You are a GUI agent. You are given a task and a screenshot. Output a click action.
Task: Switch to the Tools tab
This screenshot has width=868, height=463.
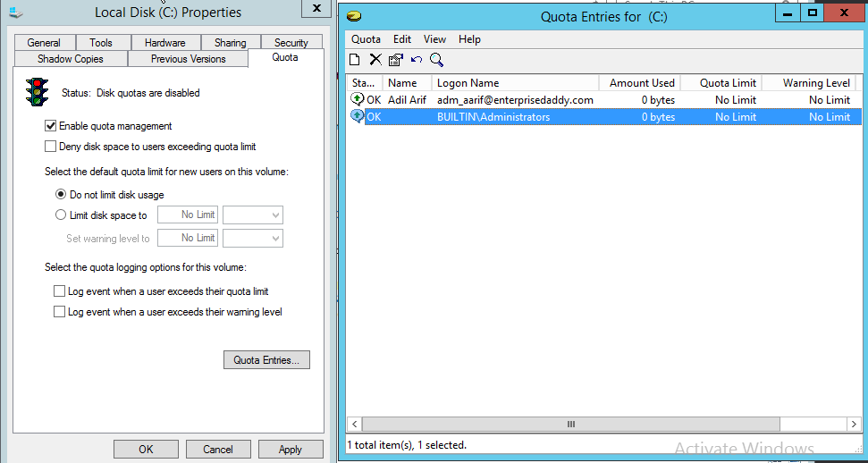click(x=101, y=43)
